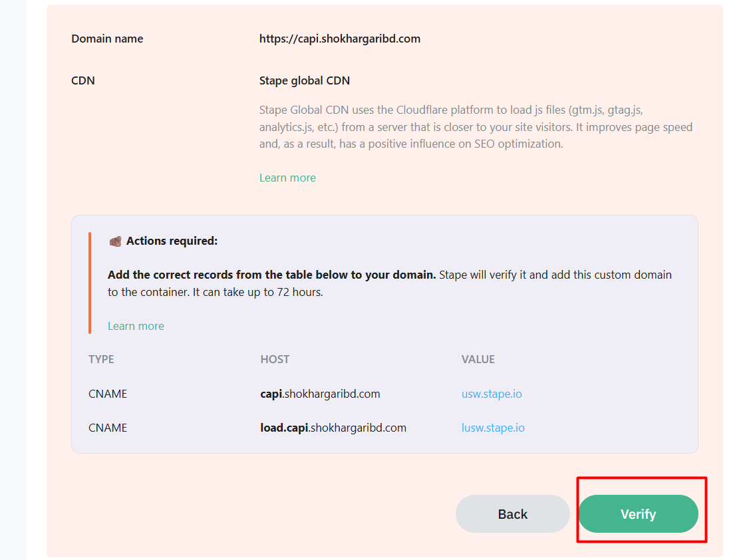Click the VALUE column header
Viewport: 745px width, 560px height.
(x=478, y=359)
